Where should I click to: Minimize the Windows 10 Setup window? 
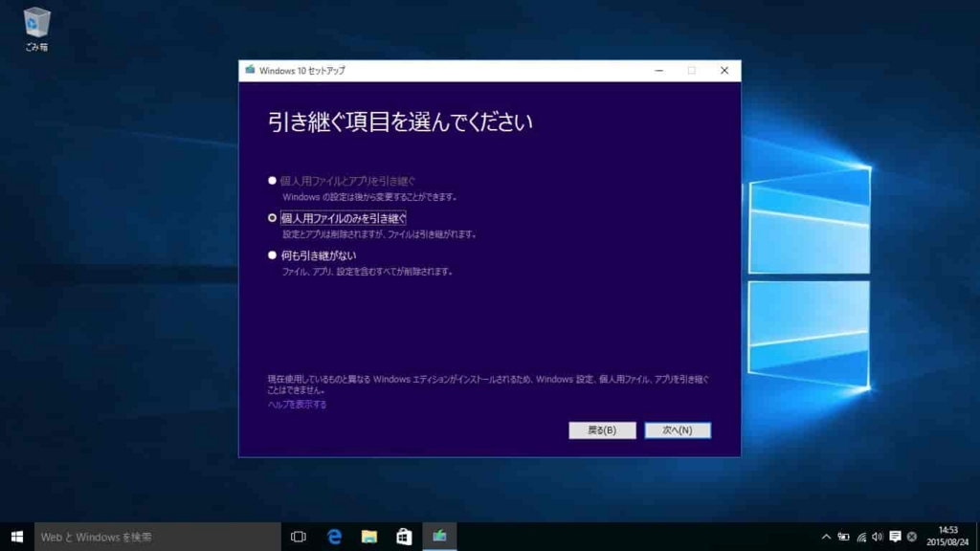[658, 71]
